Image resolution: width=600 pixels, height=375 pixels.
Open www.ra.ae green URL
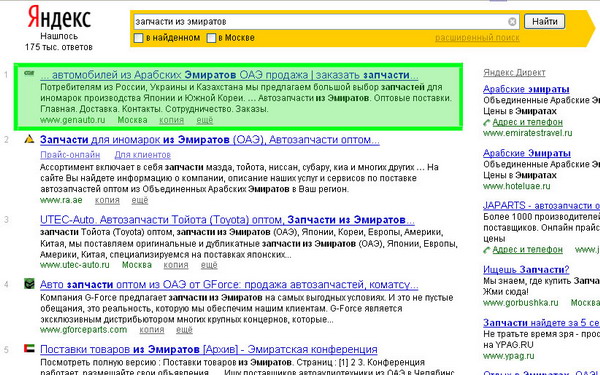61,200
